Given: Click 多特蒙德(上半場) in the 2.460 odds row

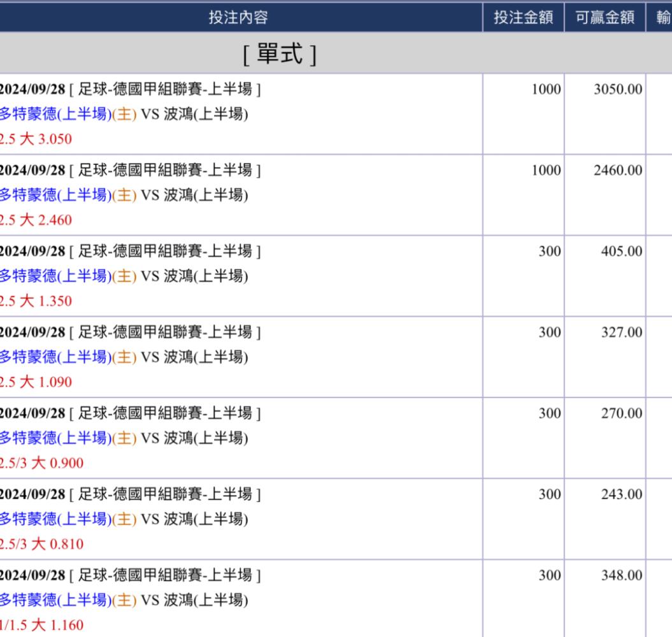Looking at the screenshot, I should (55, 195).
